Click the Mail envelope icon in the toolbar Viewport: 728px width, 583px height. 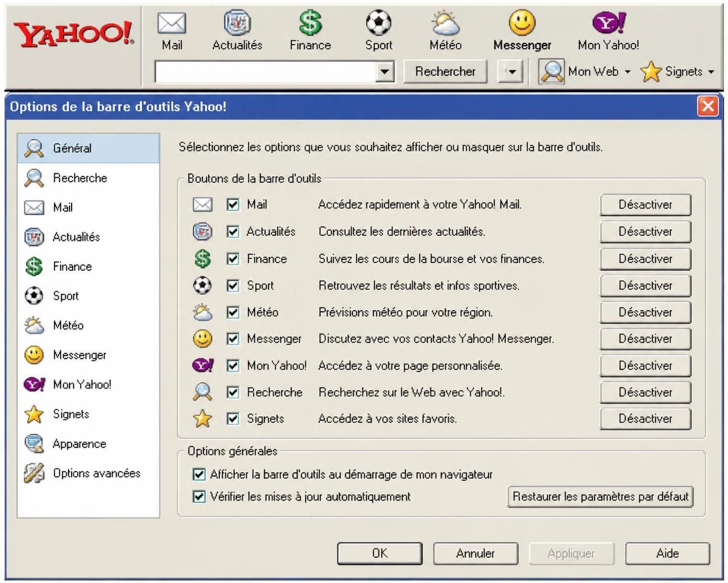point(172,23)
